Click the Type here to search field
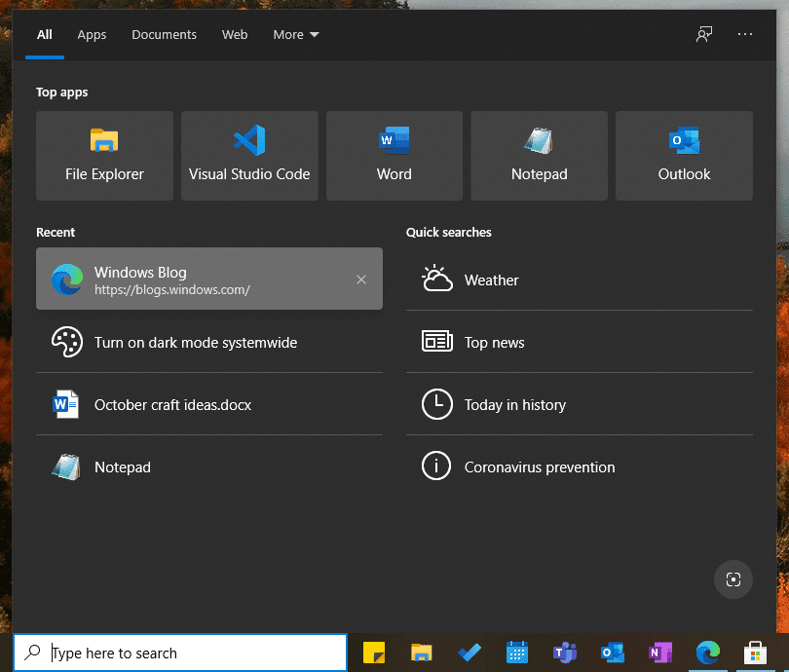The image size is (789, 672). pyautogui.click(x=180, y=652)
